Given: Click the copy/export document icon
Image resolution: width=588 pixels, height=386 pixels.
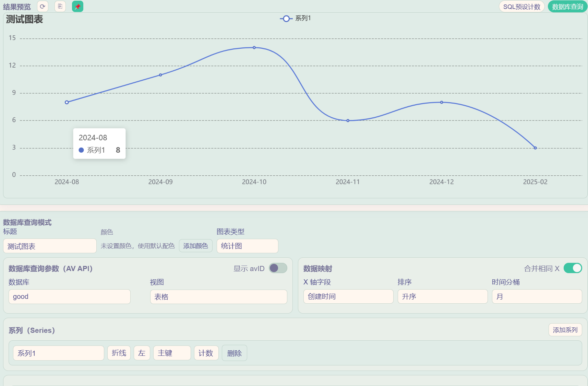Looking at the screenshot, I should [x=60, y=7].
